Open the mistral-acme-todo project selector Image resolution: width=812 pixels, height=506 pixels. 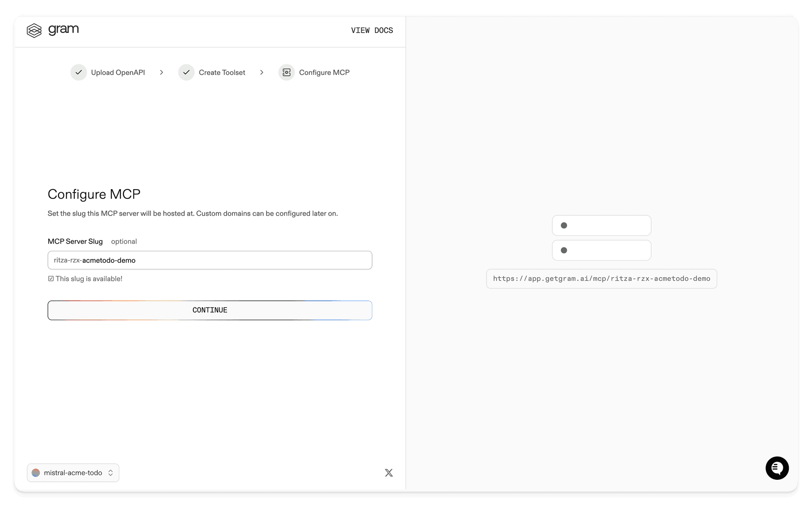tap(73, 473)
